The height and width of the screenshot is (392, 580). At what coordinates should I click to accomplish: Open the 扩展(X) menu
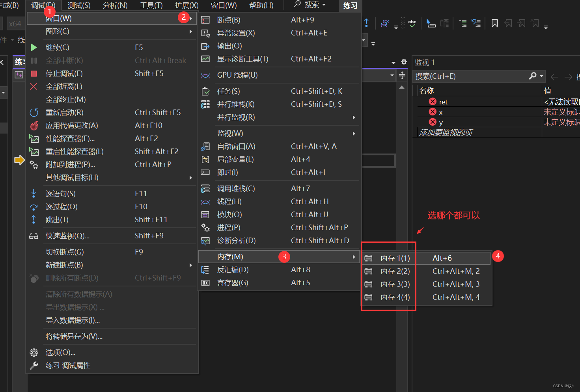click(x=187, y=5)
